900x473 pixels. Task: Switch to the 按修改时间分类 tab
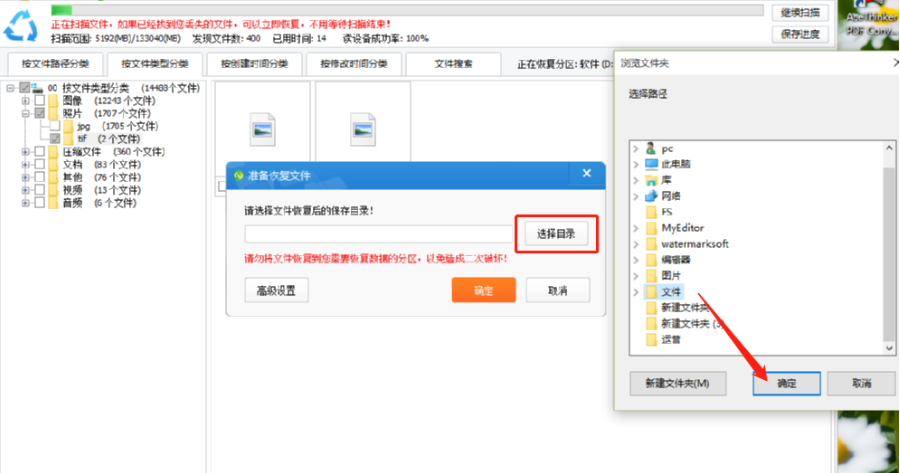(354, 64)
